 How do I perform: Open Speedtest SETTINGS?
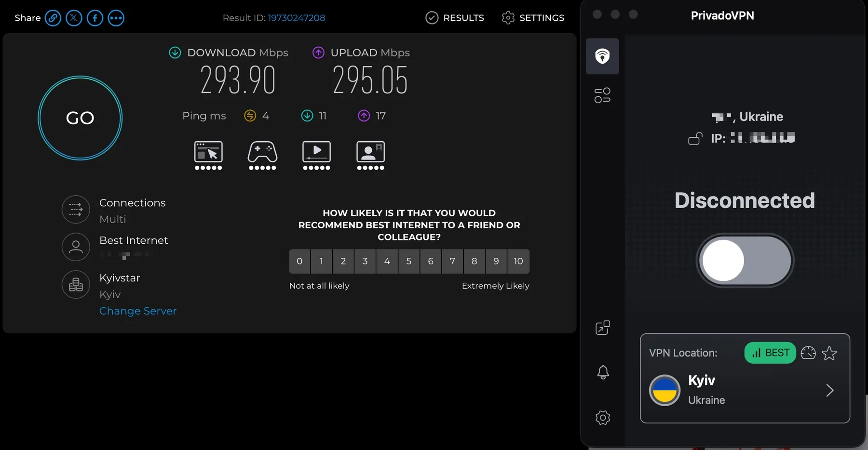pyautogui.click(x=533, y=18)
